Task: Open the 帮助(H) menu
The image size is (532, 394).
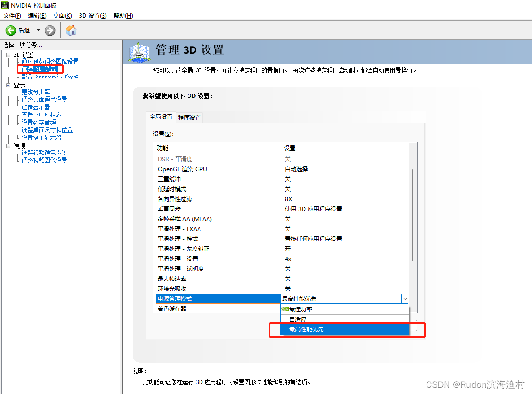Action: 123,16
